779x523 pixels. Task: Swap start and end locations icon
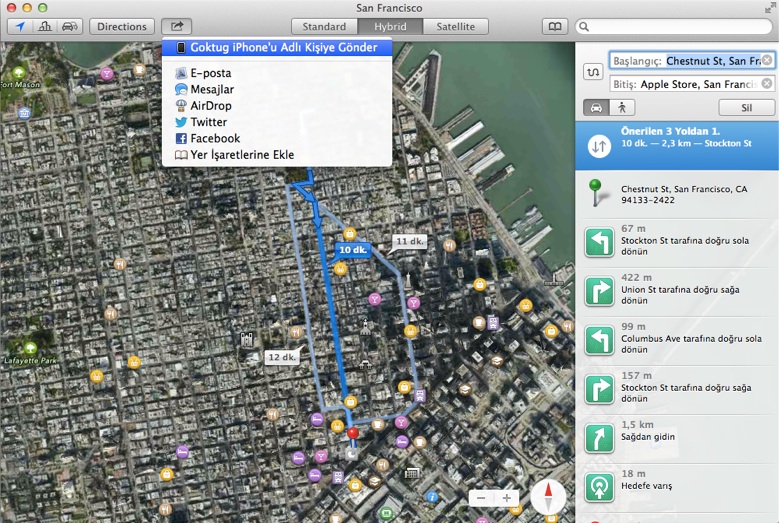(x=593, y=72)
